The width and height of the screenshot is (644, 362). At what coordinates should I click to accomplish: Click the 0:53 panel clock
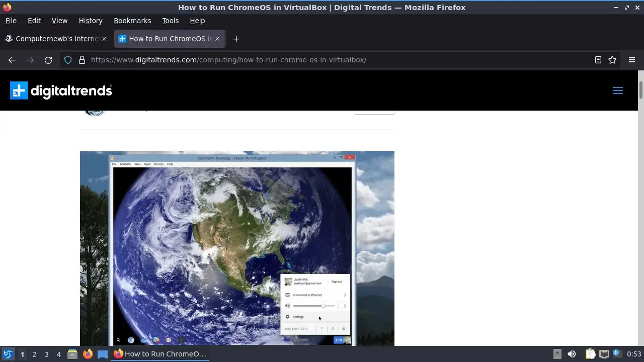coord(634,354)
